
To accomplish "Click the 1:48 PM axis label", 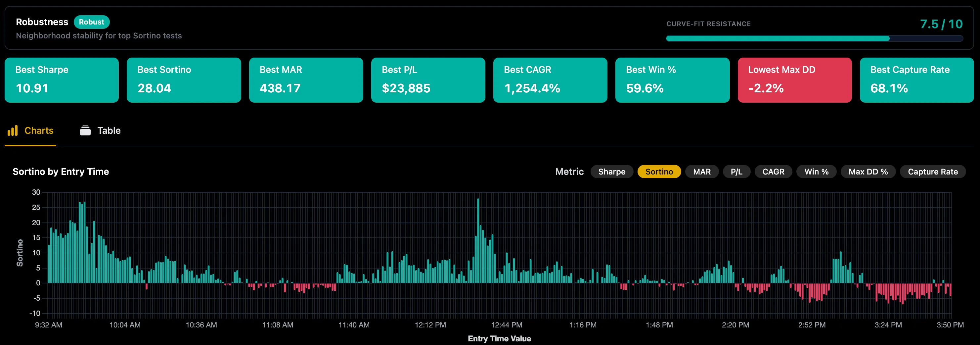I will (659, 325).
